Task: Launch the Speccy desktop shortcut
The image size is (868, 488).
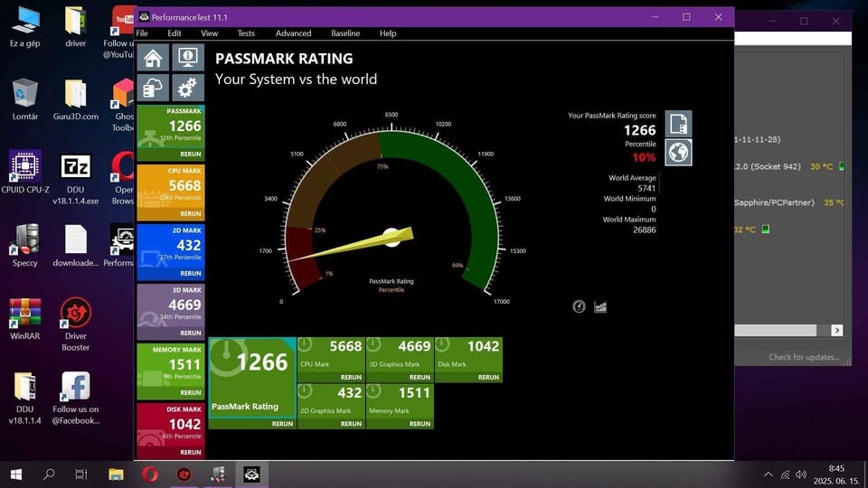Action: click(25, 246)
